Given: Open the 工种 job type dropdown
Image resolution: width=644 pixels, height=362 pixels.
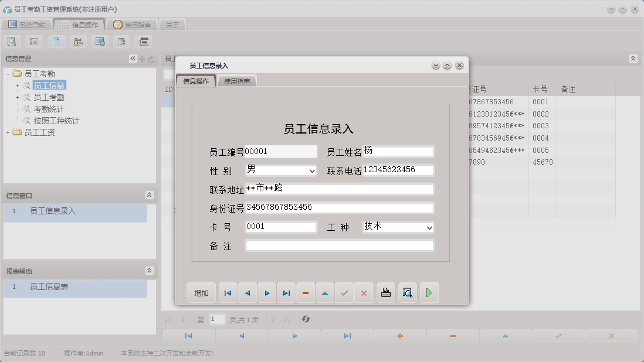Looking at the screenshot, I should 429,227.
